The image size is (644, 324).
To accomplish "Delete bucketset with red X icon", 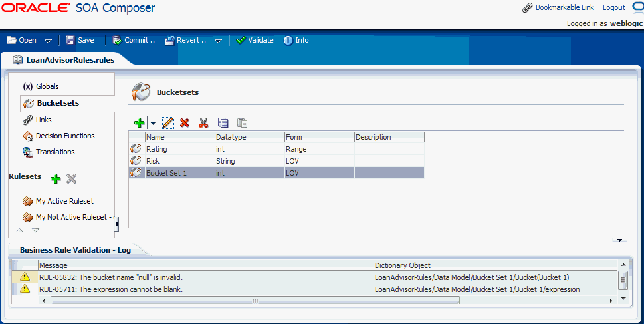I will 184,122.
